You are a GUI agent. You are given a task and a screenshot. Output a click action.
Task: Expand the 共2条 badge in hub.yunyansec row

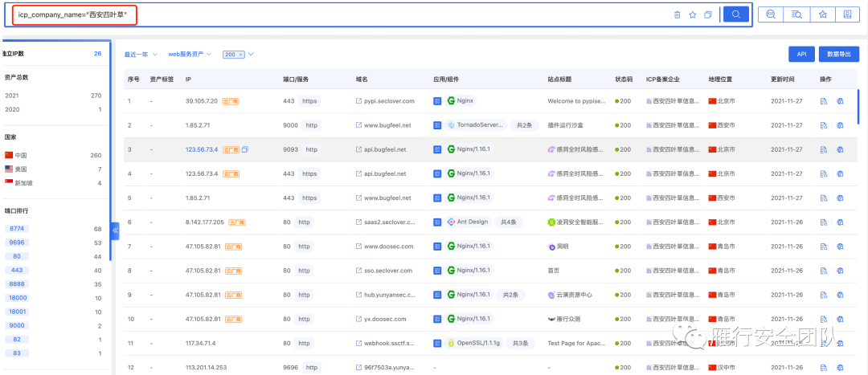click(510, 295)
